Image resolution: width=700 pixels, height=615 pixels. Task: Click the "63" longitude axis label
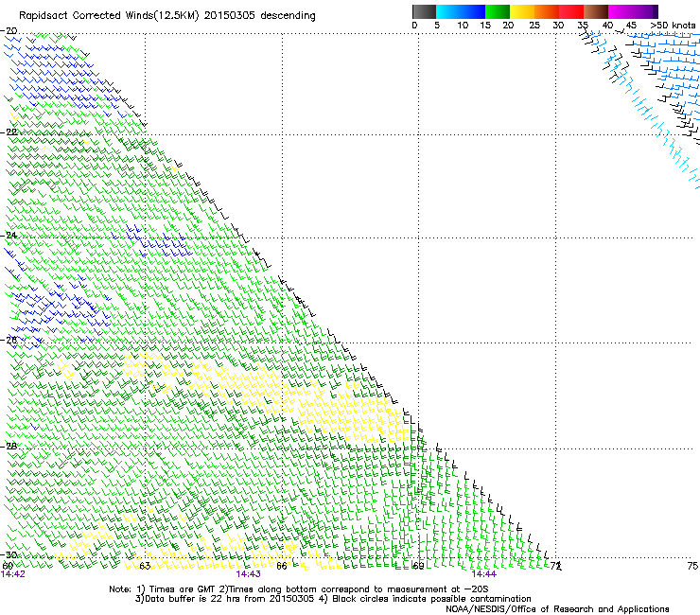tap(145, 566)
